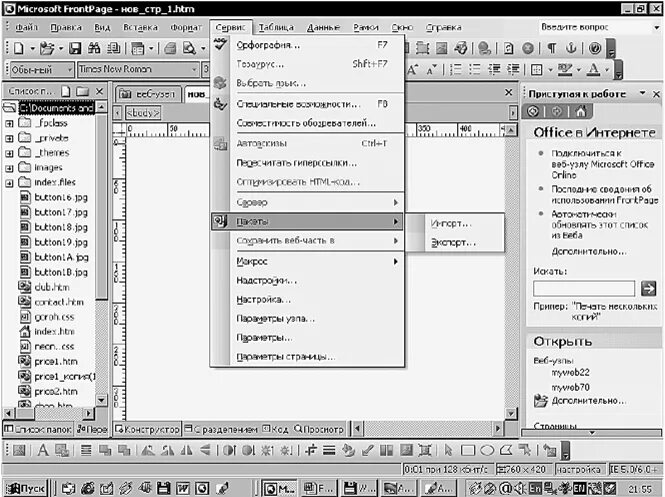Open myweb70 web site link

tap(570, 387)
